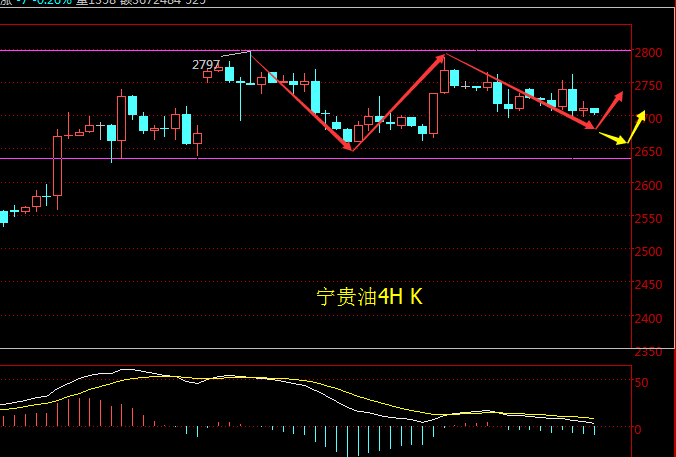Image resolution: width=676 pixels, height=457 pixels.
Task: Click the 2550 price axis value
Action: [x=648, y=219]
